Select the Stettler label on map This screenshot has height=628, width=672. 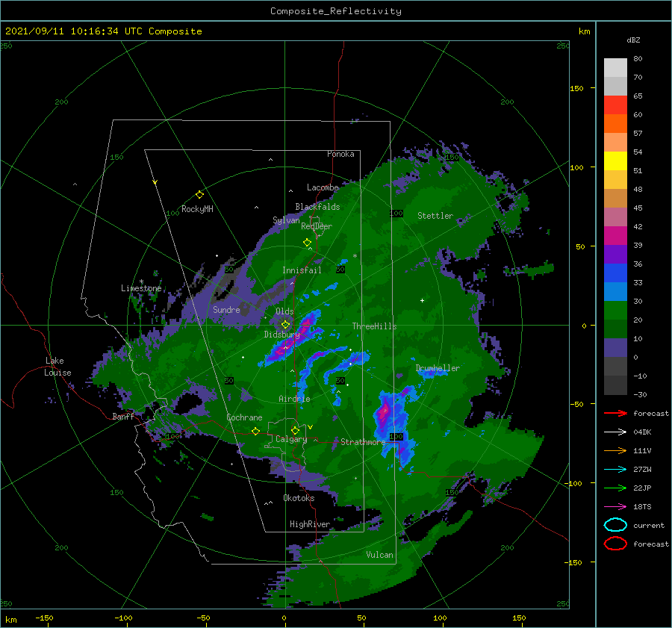[x=435, y=216]
